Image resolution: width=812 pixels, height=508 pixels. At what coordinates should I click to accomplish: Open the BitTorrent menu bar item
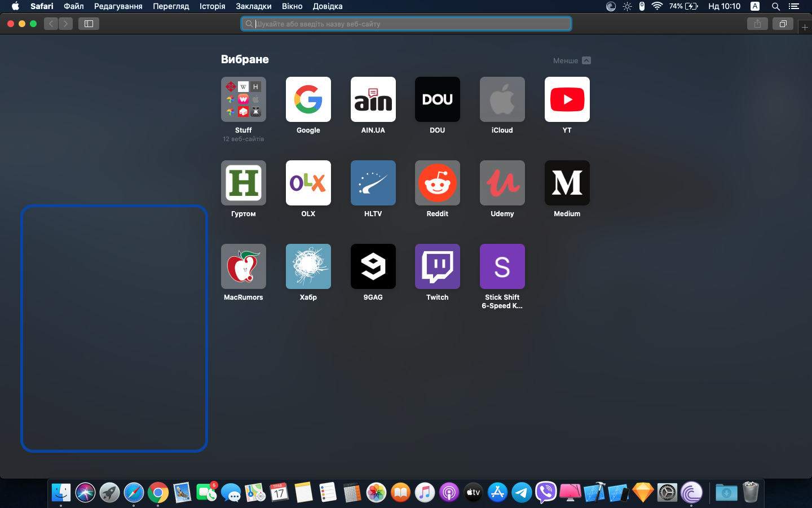[611, 6]
